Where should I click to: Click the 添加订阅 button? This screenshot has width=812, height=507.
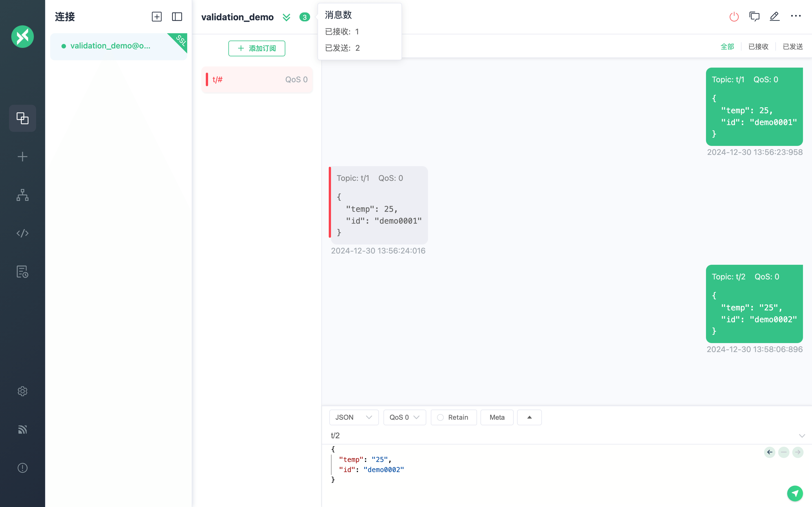[x=257, y=48]
